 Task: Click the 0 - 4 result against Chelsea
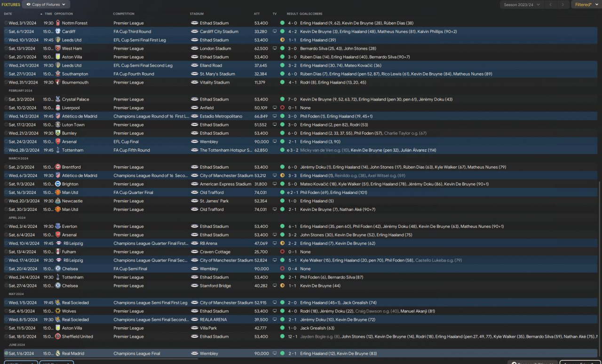coord(293,269)
